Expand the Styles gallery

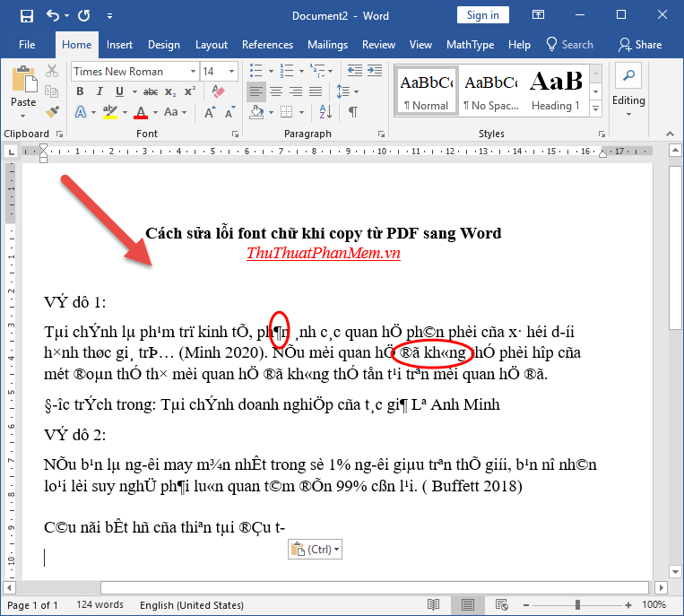point(595,108)
